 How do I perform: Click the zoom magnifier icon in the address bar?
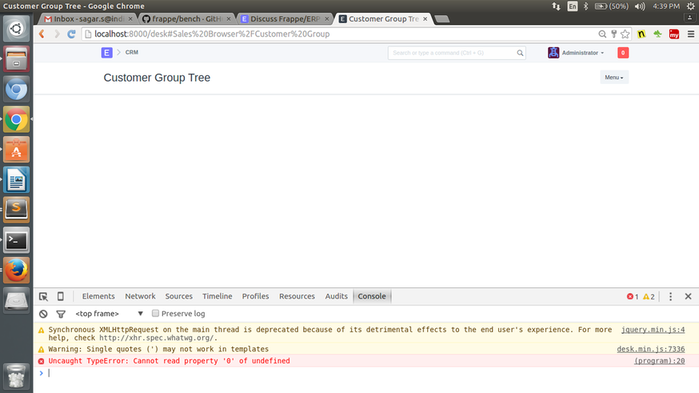(602, 34)
